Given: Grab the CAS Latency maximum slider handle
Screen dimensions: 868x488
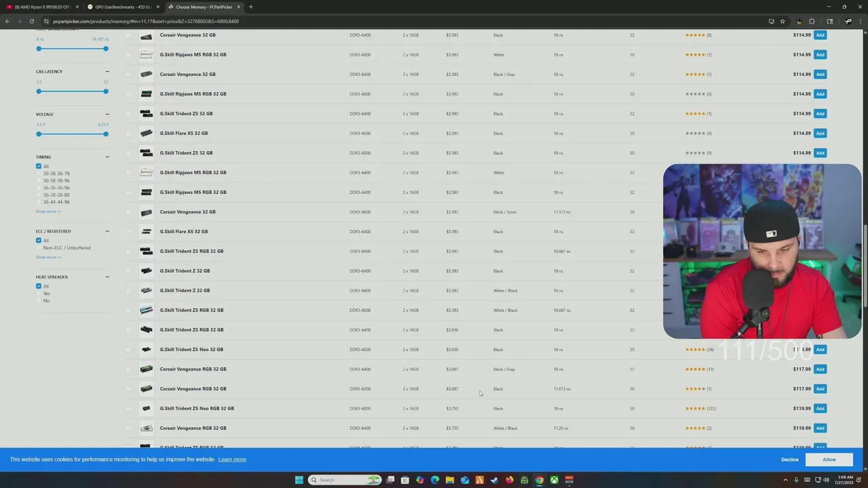Looking at the screenshot, I should (106, 91).
